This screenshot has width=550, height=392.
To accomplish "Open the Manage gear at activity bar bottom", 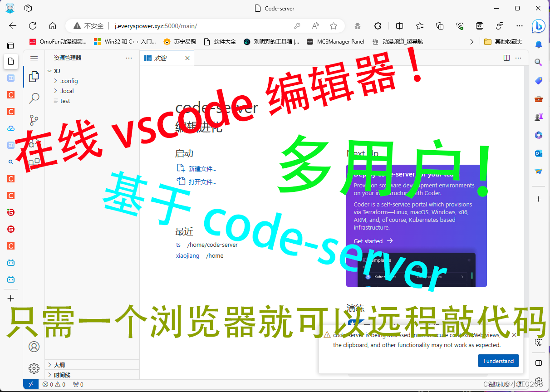I will point(34,368).
